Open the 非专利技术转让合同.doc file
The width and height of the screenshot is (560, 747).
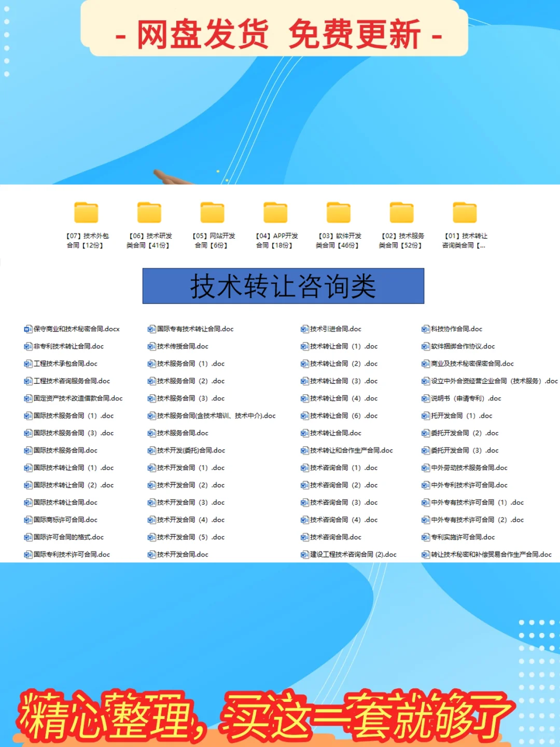(67, 347)
